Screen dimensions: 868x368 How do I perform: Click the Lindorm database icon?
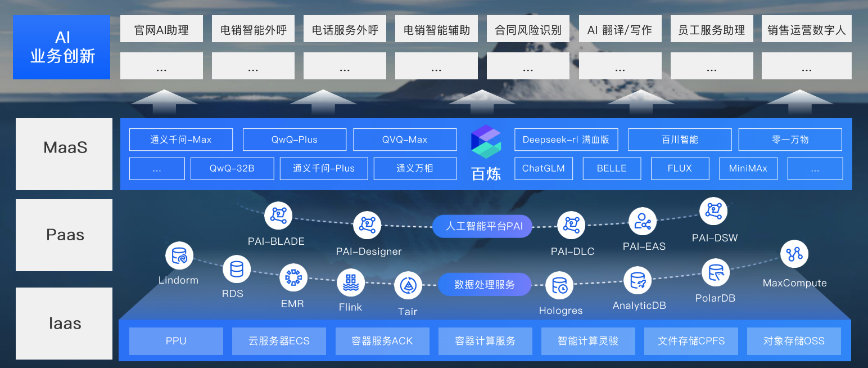pyautogui.click(x=179, y=257)
